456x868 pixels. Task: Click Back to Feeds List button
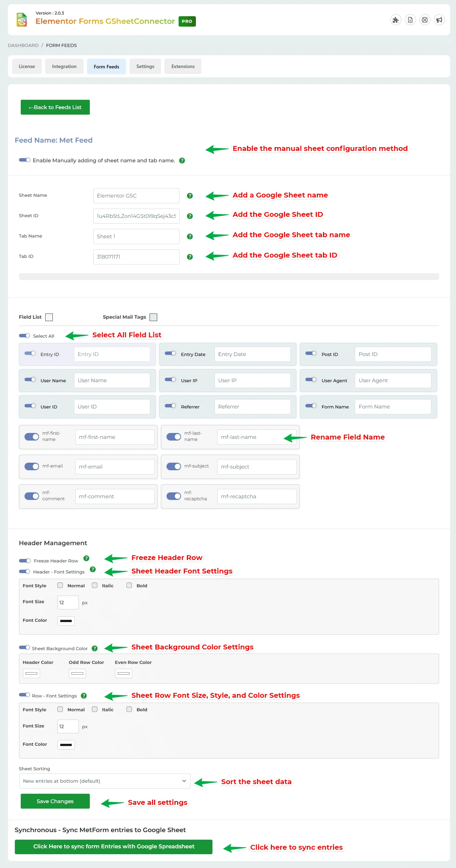tap(55, 107)
